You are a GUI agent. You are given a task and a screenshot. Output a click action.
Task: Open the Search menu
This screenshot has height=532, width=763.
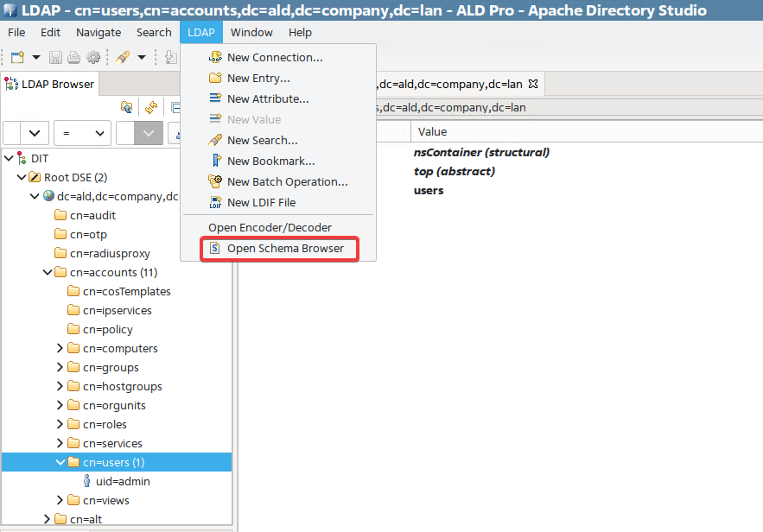154,32
